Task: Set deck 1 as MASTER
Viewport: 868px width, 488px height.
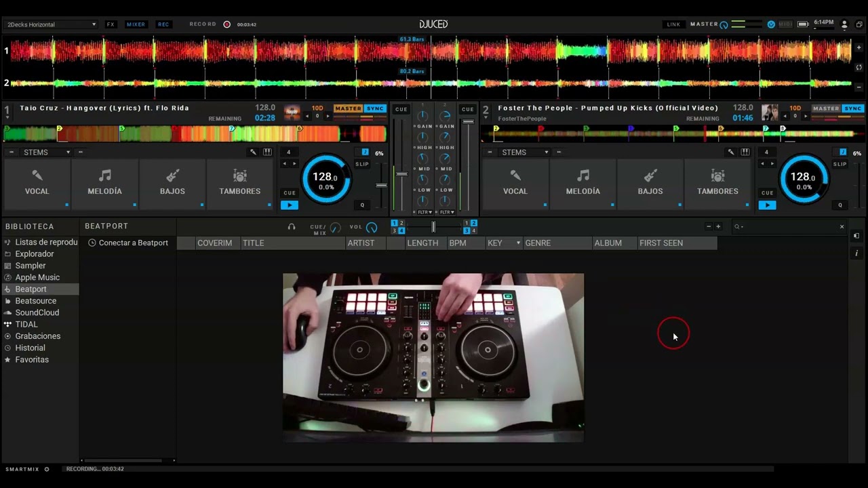Action: tap(349, 108)
